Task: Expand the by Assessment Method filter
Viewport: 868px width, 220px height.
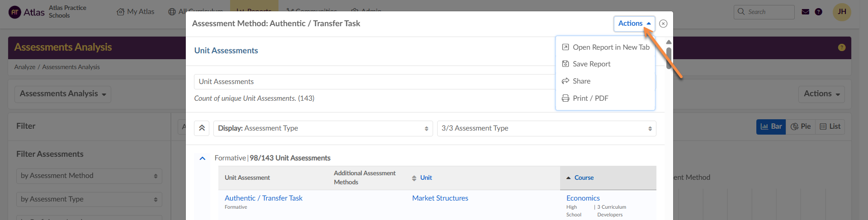Action: point(89,176)
